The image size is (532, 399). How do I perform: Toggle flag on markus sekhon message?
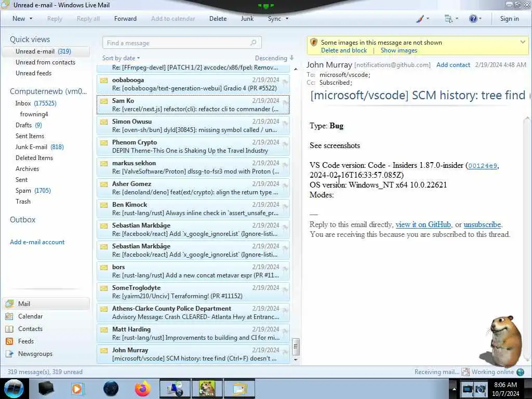[x=285, y=164]
